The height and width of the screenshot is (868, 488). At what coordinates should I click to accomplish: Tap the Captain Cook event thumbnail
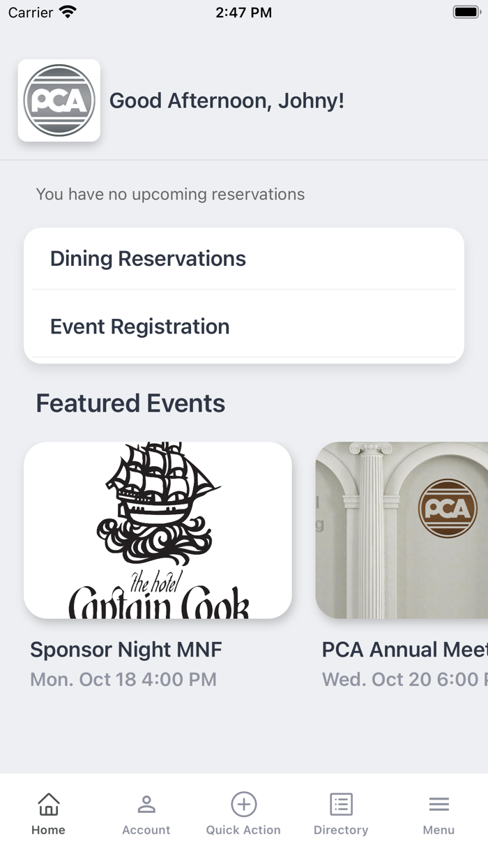point(158,530)
